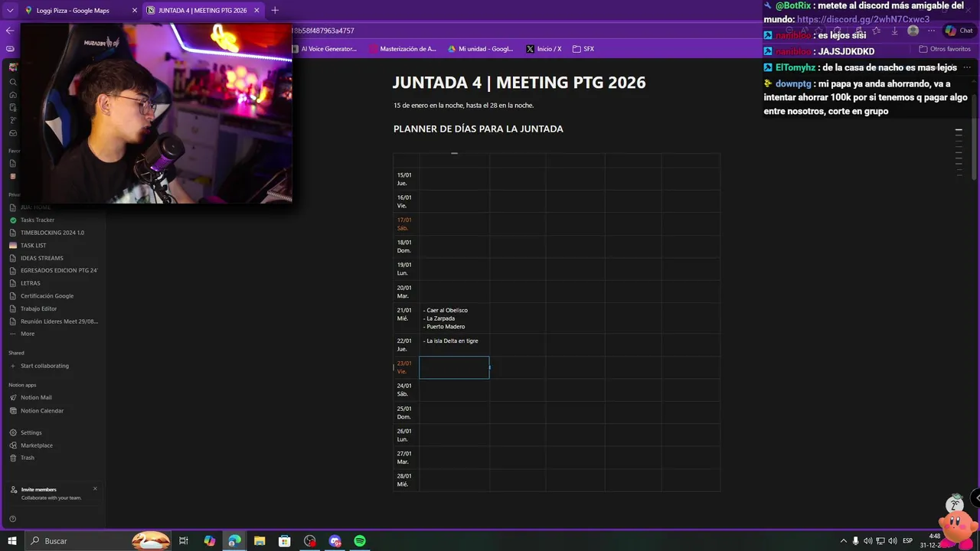Open TIMEBLOCKING 2024 1.0 page
Viewport: 980px width, 551px height.
click(54, 233)
